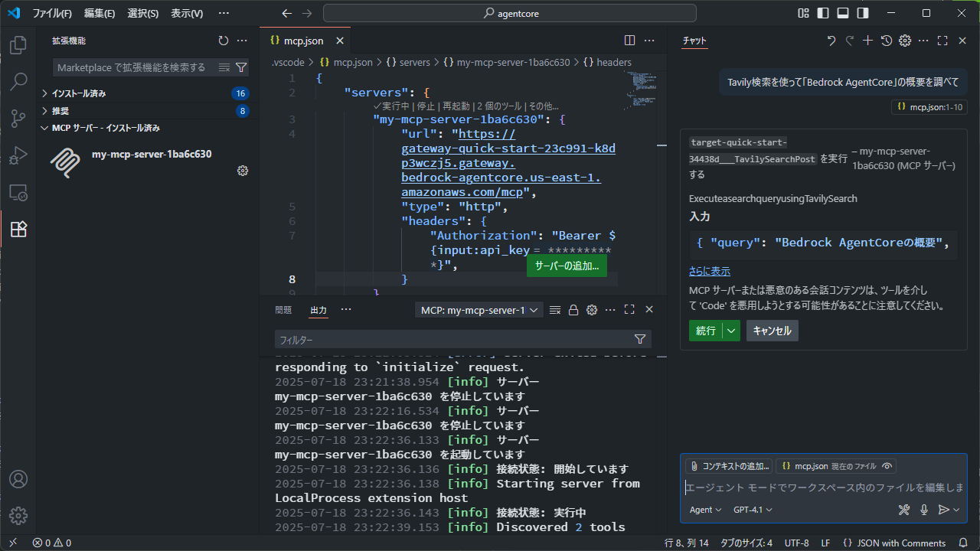The height and width of the screenshot is (551, 980).
Task: Open the Agent mode dropdown
Action: click(x=705, y=510)
